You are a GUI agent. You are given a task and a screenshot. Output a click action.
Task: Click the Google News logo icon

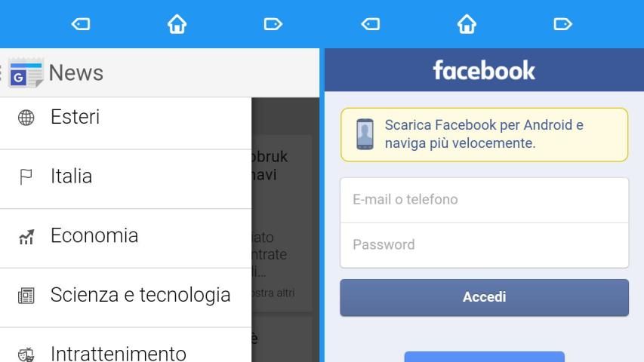26,73
